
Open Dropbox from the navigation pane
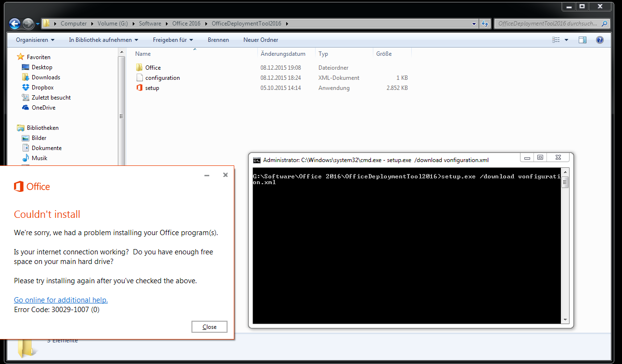pyautogui.click(x=43, y=88)
